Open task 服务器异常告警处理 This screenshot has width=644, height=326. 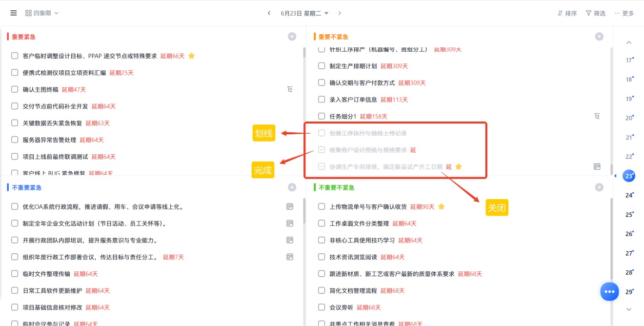point(49,140)
